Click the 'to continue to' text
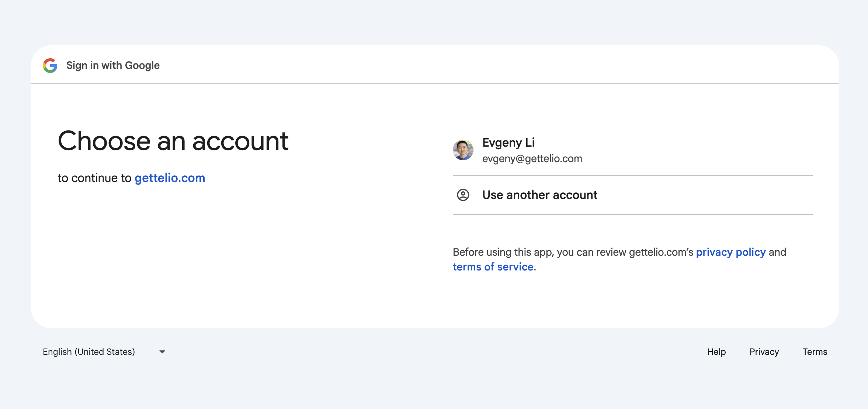The image size is (868, 409). [94, 178]
